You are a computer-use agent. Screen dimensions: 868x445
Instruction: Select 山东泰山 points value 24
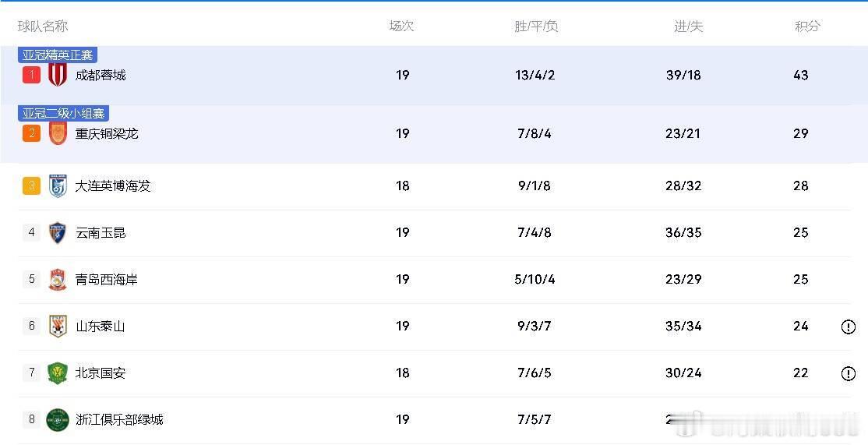click(x=800, y=326)
